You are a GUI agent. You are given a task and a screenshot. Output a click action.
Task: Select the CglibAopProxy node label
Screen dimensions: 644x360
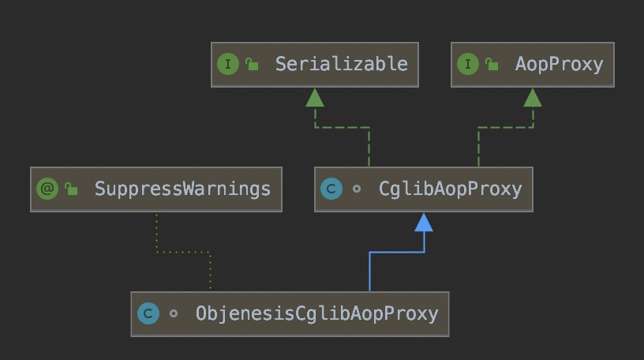(x=450, y=189)
